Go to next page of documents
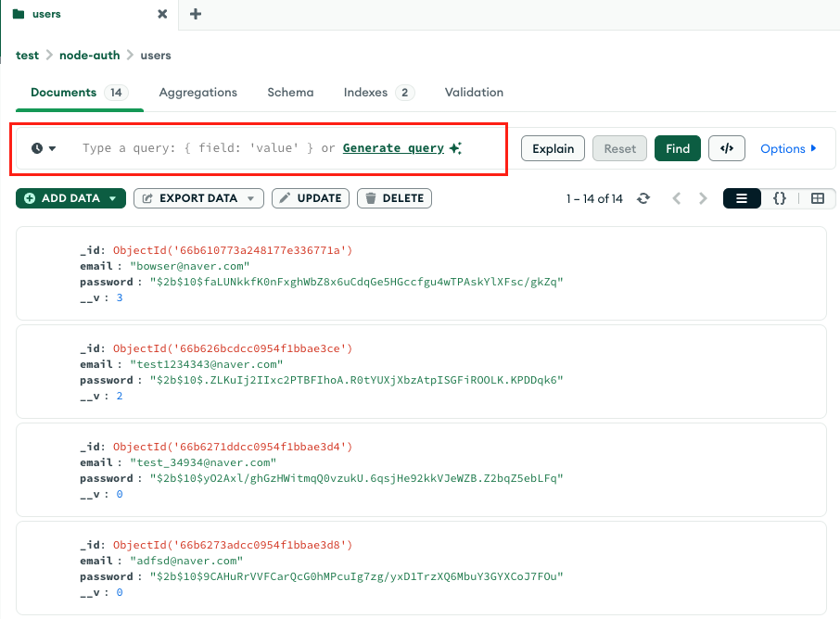 [703, 198]
